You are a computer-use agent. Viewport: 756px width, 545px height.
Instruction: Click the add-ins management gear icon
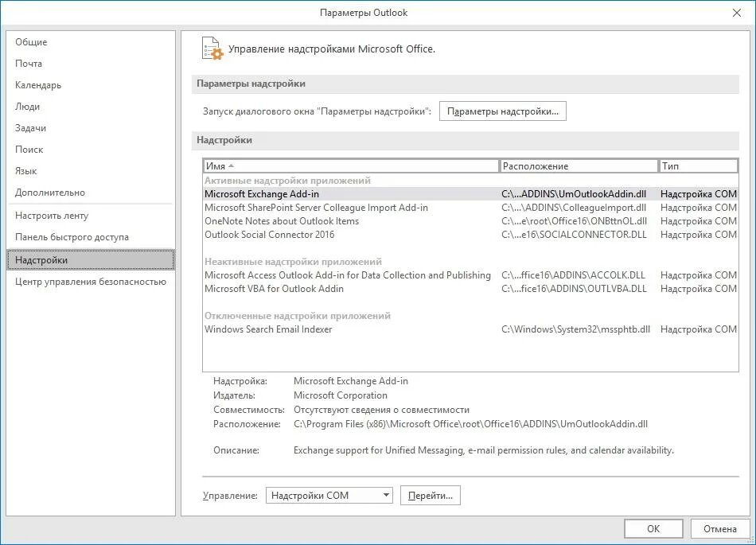pos(212,49)
